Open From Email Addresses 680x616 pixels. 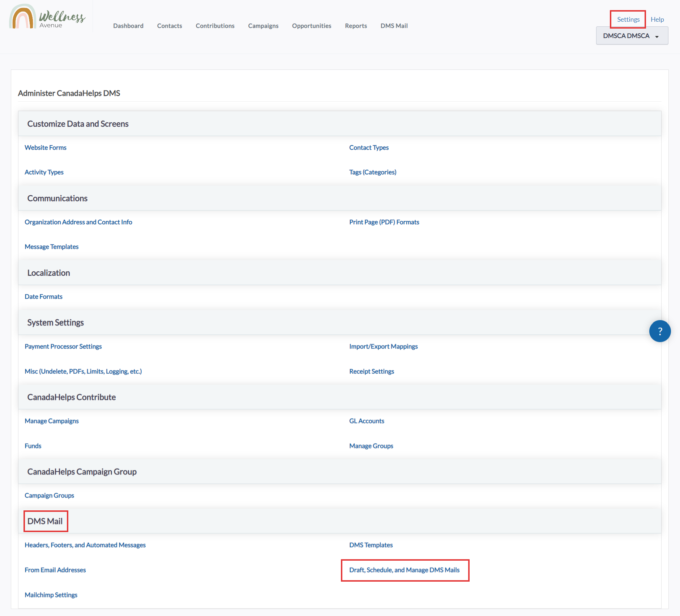55,570
